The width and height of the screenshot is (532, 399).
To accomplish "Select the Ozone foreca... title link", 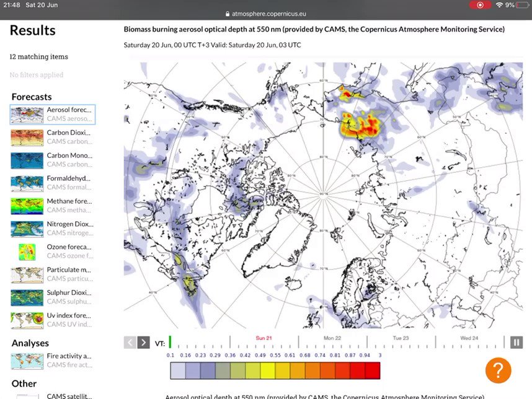I will [x=69, y=247].
